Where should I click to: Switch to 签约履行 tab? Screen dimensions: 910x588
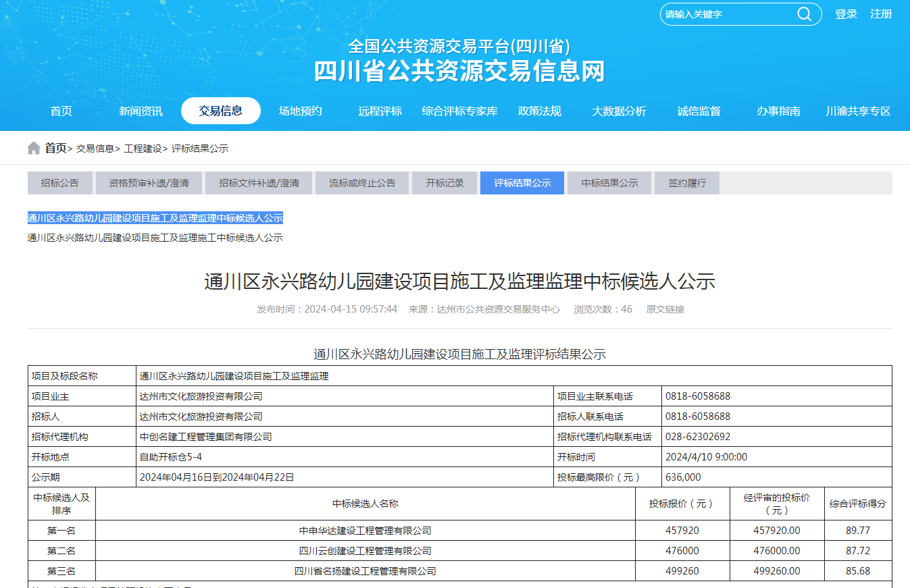click(x=686, y=183)
